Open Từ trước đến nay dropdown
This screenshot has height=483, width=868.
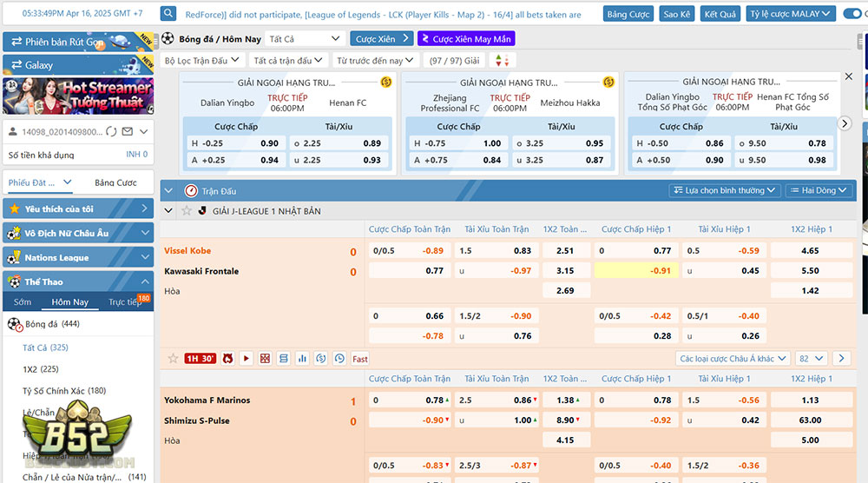tap(375, 61)
